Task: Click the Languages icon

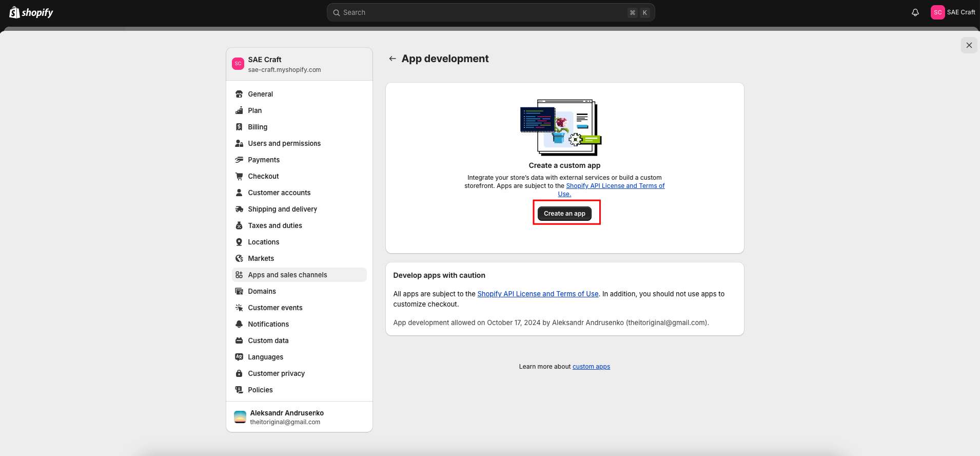Action: coord(239,357)
